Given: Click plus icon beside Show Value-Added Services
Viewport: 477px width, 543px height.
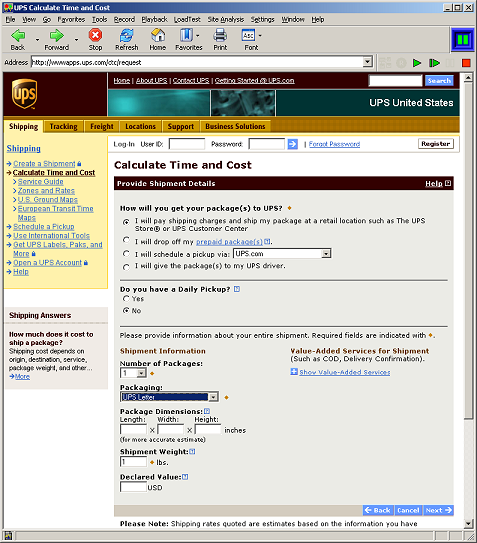Looking at the screenshot, I should 294,372.
